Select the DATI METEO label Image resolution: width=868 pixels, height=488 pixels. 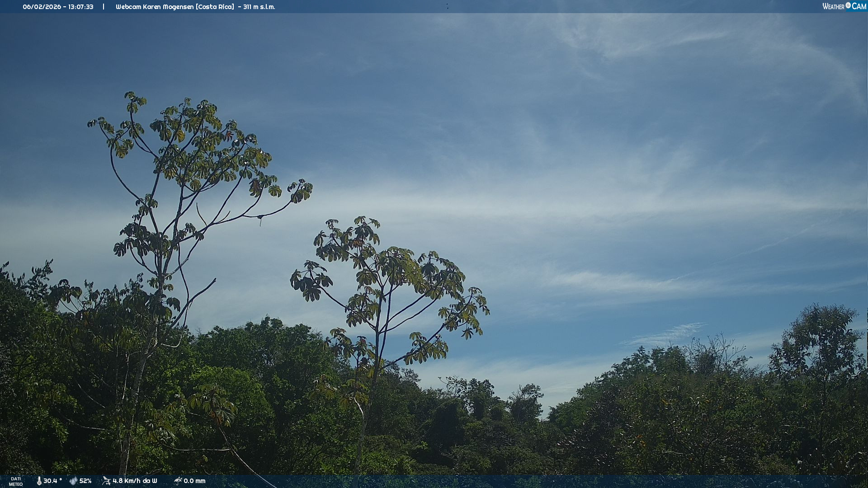click(16, 481)
